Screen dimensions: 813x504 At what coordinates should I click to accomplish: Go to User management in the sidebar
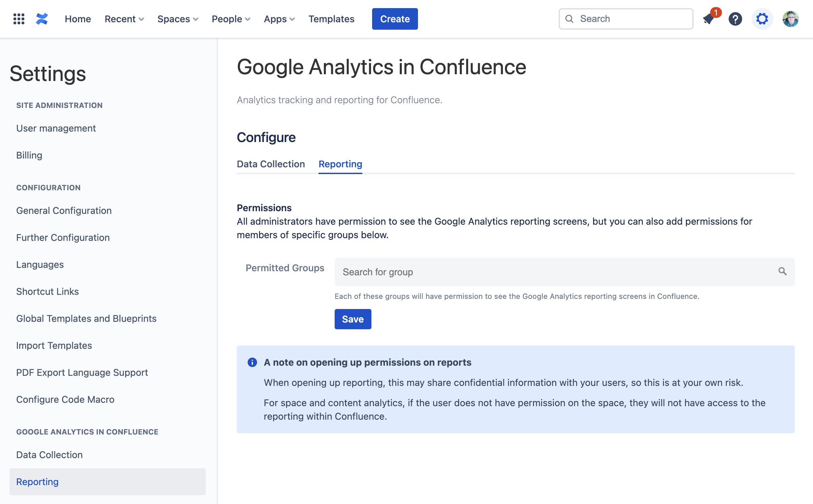coord(56,128)
